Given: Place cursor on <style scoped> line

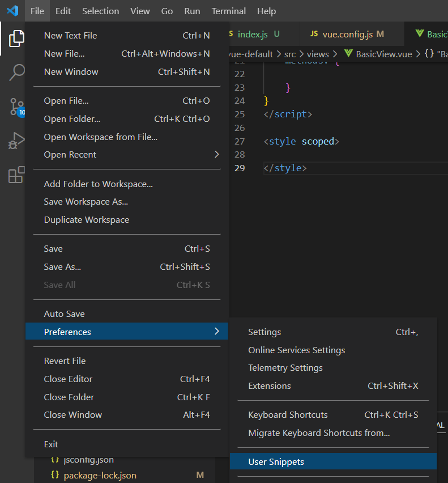Looking at the screenshot, I should coord(301,141).
